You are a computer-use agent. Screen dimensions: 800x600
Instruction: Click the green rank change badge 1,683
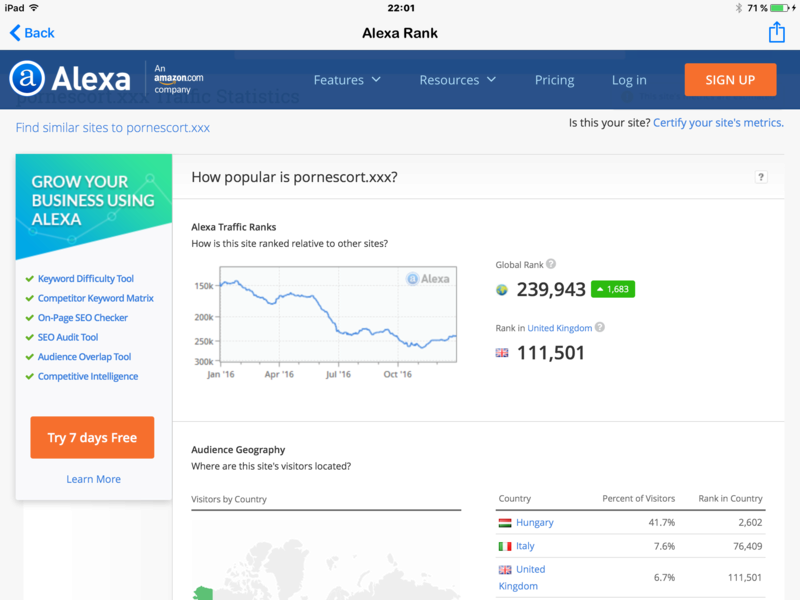click(613, 289)
